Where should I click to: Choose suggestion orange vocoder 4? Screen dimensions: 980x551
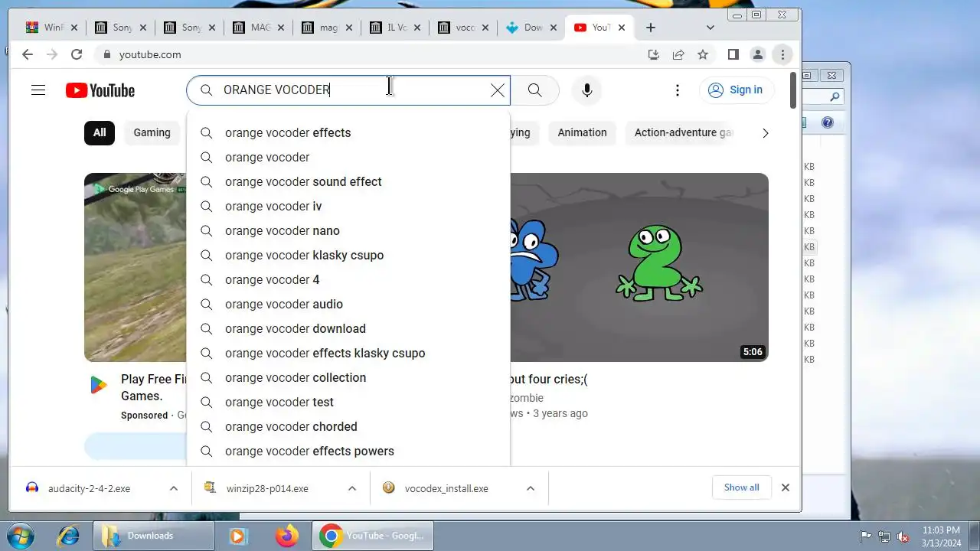(348, 279)
